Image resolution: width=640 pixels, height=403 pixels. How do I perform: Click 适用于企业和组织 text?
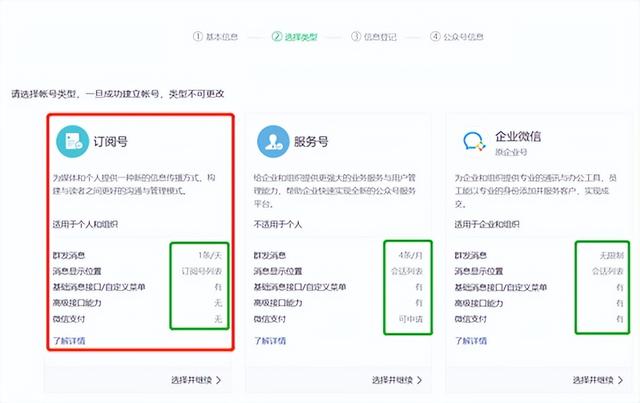pyautogui.click(x=487, y=224)
